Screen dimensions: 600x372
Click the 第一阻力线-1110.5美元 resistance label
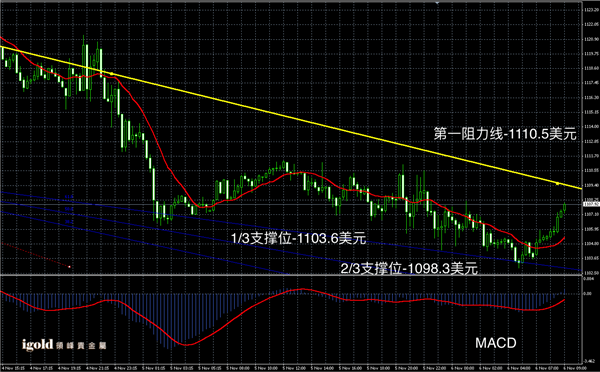(505, 134)
